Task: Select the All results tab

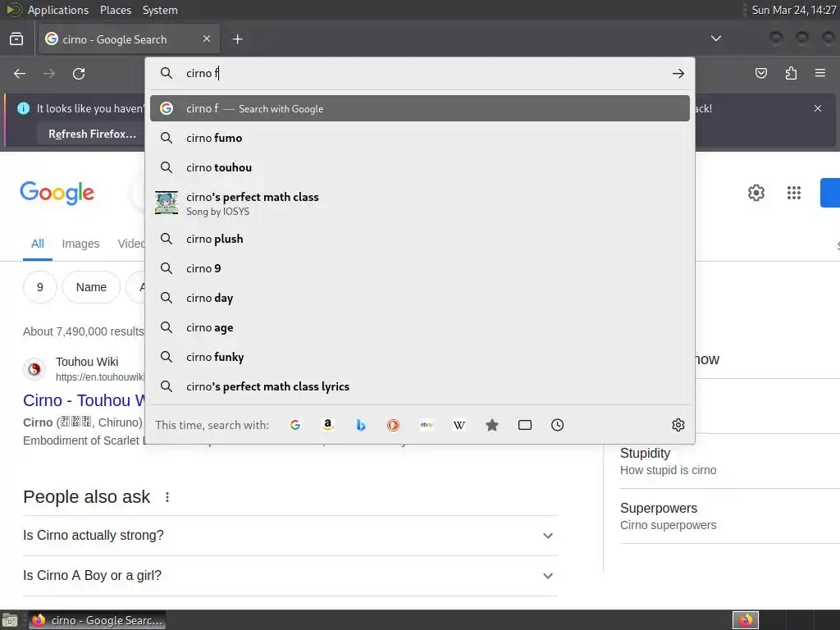Action: tap(38, 244)
